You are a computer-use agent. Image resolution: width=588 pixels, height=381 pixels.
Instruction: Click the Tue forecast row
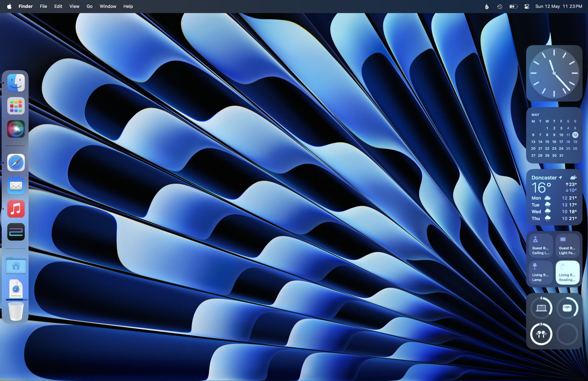point(554,205)
